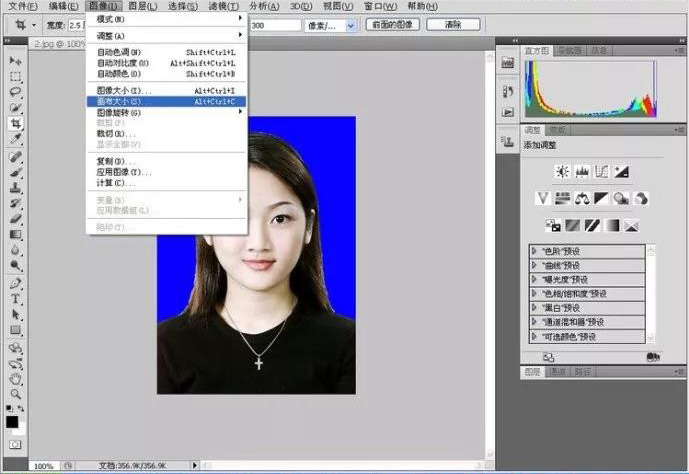Image resolution: width=689 pixels, height=474 pixels.
Task: Expand the "色阶" presets list
Action: coord(536,251)
